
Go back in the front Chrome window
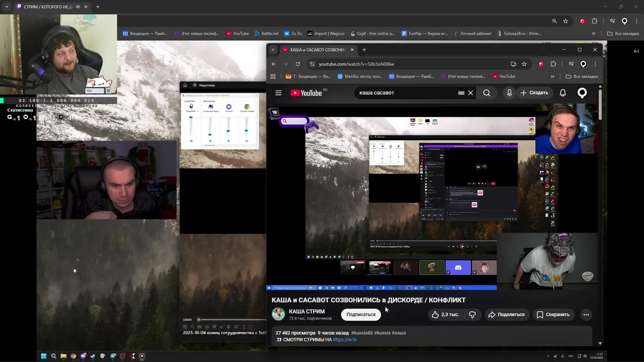(274, 64)
